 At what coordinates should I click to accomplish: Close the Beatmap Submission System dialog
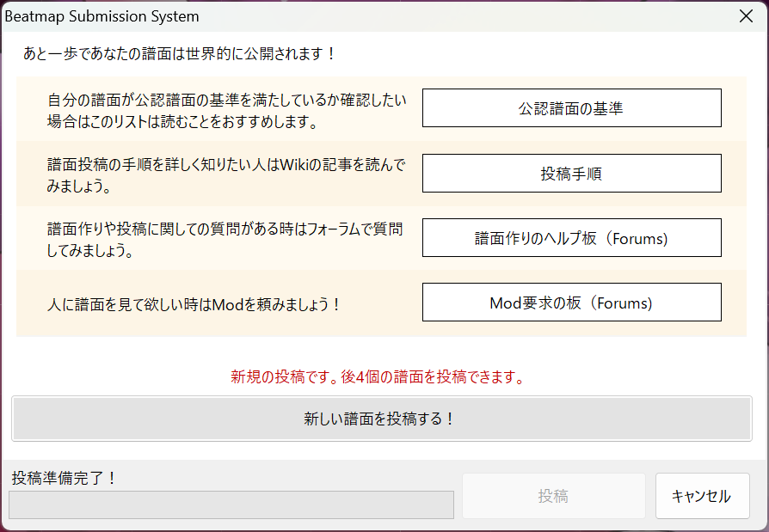[746, 16]
